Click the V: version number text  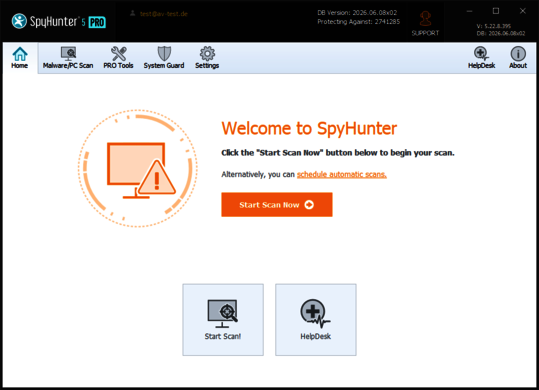pos(494,26)
